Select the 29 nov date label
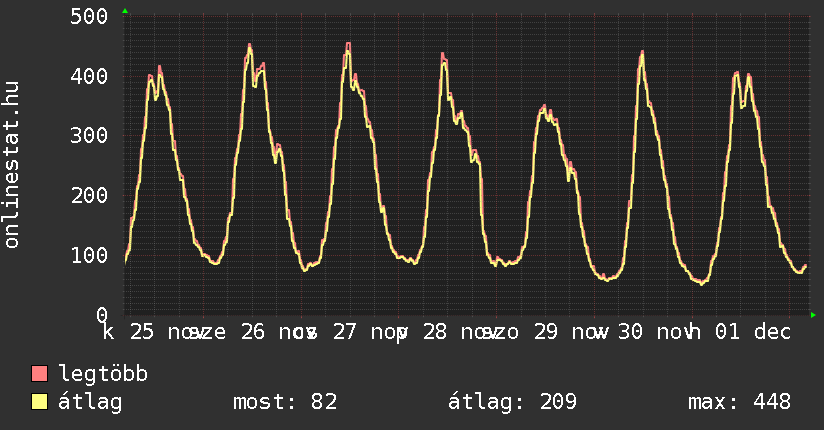Viewport: 824px width, 430px height. (565, 331)
